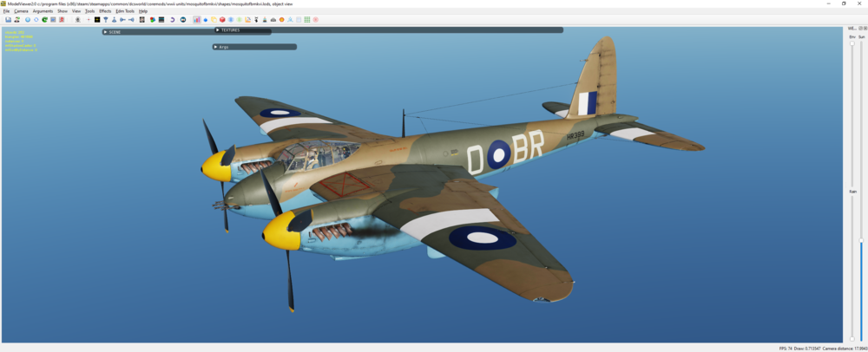Image resolution: width=868 pixels, height=352 pixels.
Task: Float the weather dock panel
Action: point(862,28)
